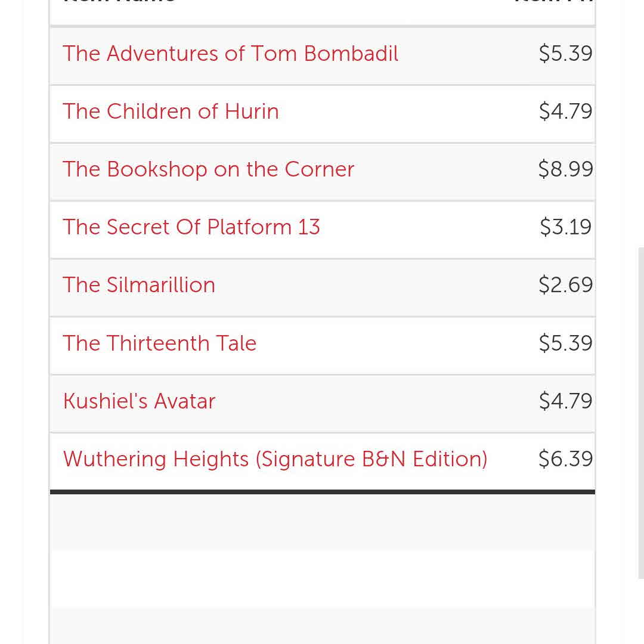
Task: Click the Item Price column header
Action: (x=553, y=2)
